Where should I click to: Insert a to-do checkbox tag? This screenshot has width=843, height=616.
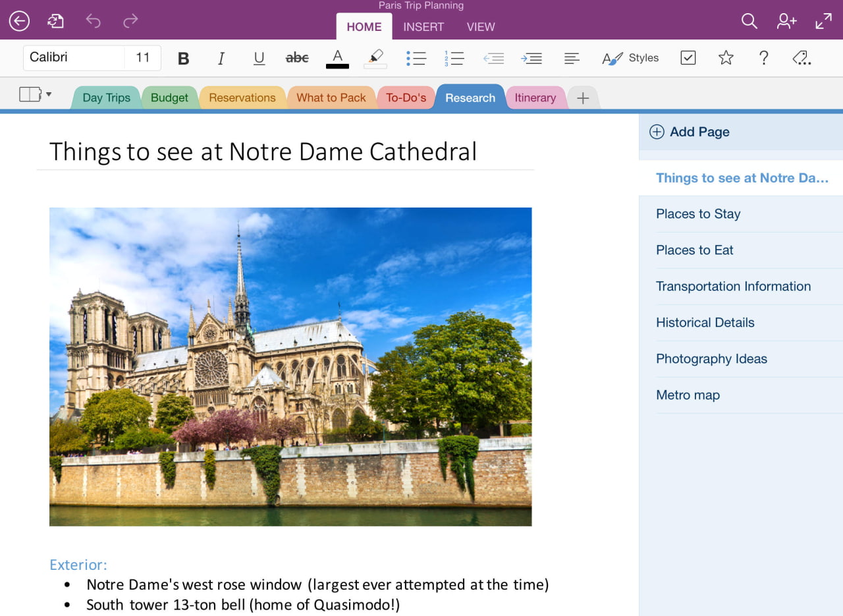(x=688, y=58)
